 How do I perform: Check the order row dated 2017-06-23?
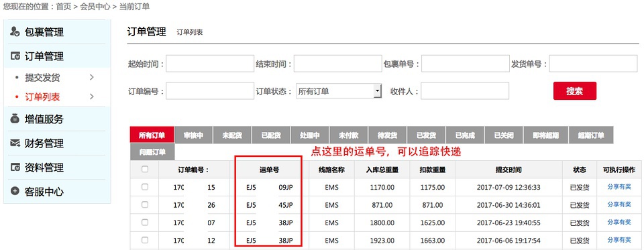click(x=145, y=222)
